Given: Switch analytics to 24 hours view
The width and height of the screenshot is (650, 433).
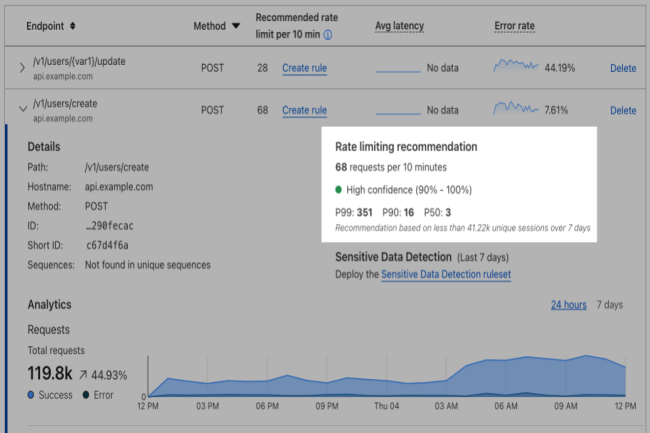Looking at the screenshot, I should (568, 304).
